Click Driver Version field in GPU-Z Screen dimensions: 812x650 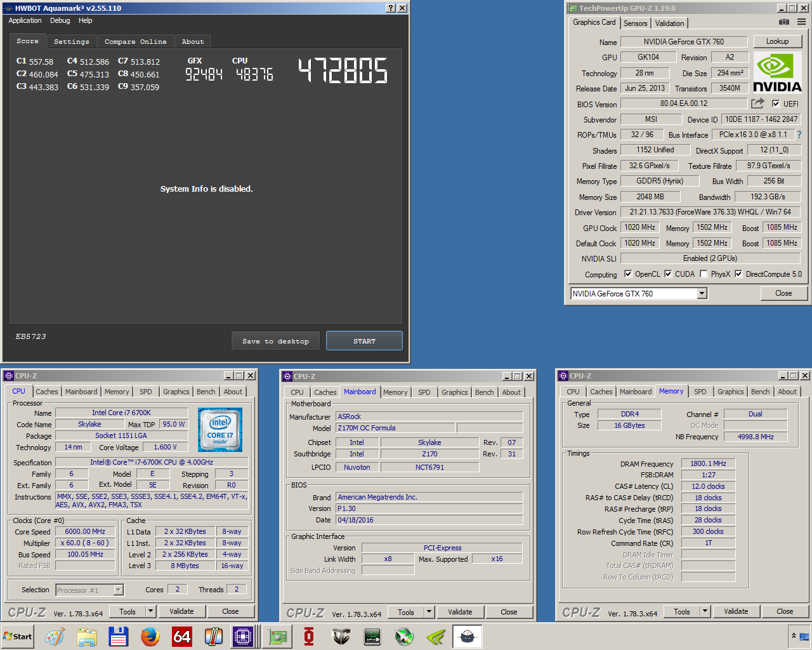[x=710, y=212]
